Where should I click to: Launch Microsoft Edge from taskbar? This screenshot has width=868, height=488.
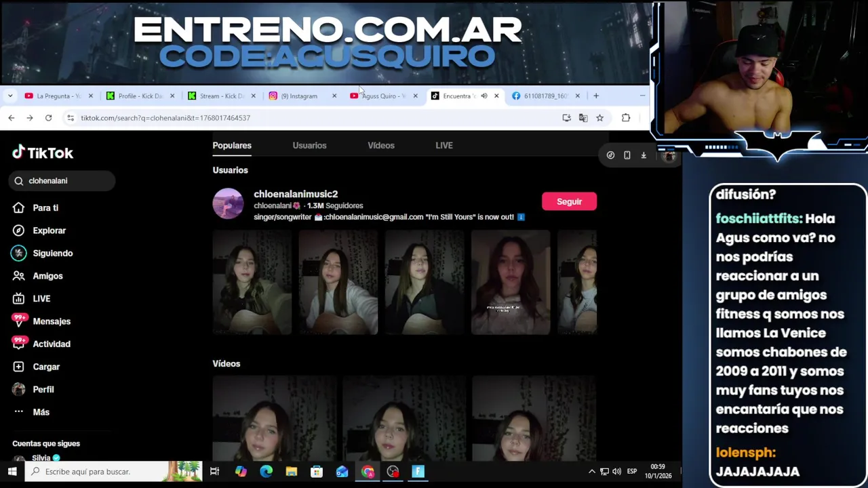click(266, 472)
